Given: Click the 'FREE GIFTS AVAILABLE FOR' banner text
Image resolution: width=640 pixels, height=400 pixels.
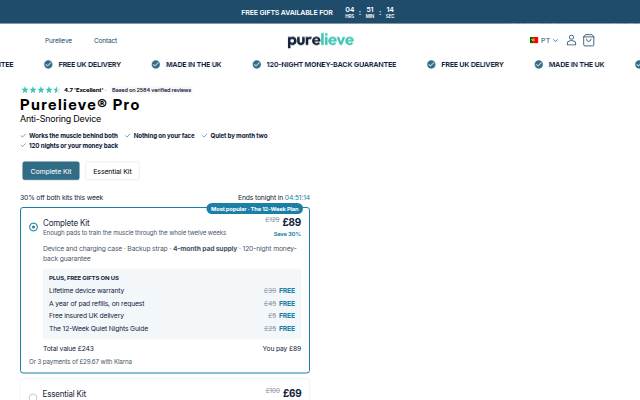Looking at the screenshot, I should 287,13.
